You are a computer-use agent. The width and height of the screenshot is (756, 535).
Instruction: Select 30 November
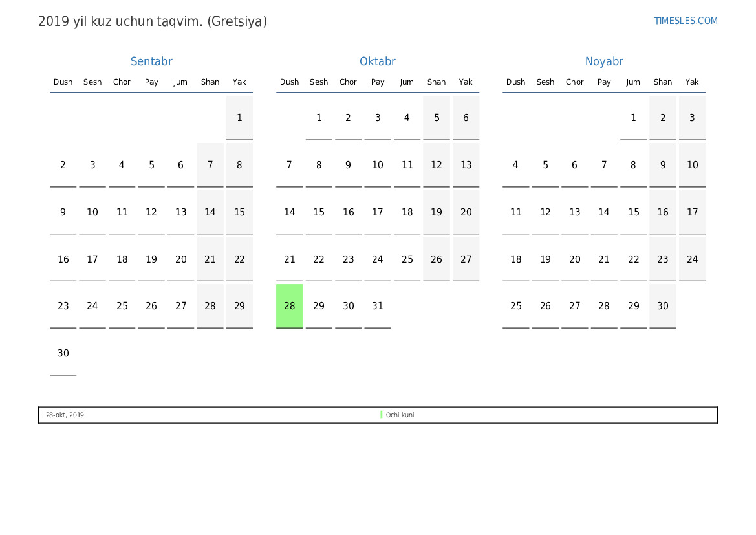pyautogui.click(x=663, y=306)
